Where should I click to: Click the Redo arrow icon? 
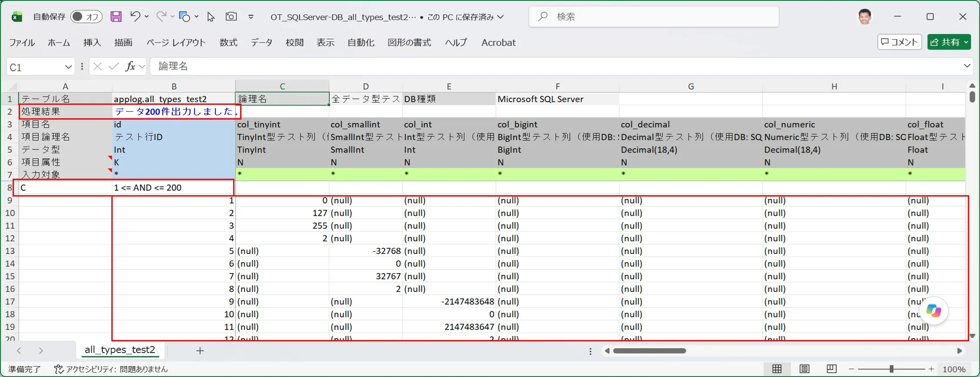click(161, 17)
